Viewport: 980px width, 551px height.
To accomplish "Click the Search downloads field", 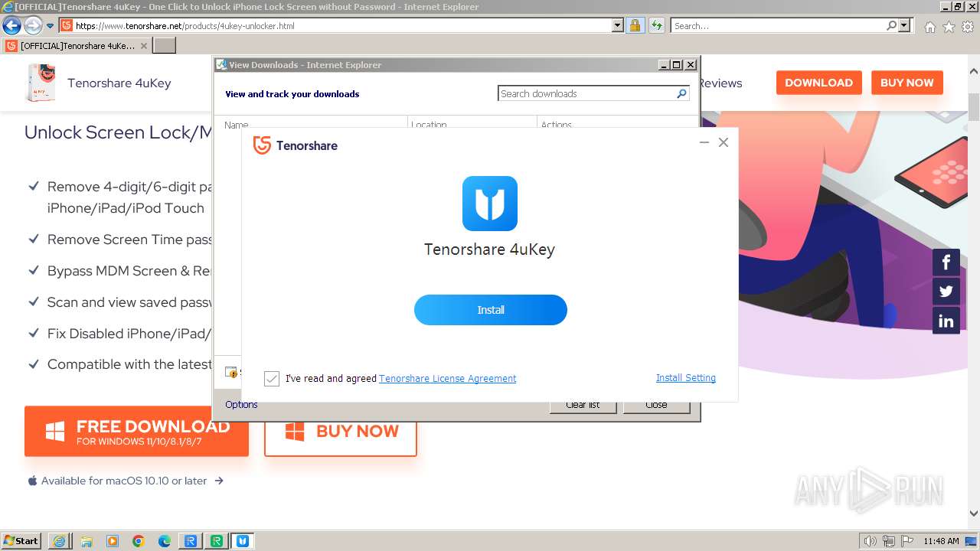I will coord(586,93).
